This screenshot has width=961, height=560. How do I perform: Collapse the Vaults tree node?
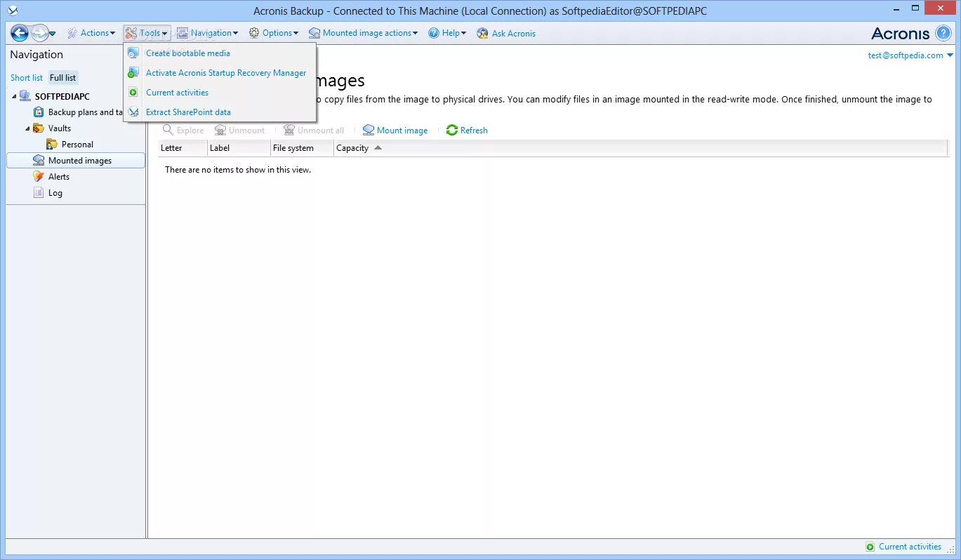[27, 129]
